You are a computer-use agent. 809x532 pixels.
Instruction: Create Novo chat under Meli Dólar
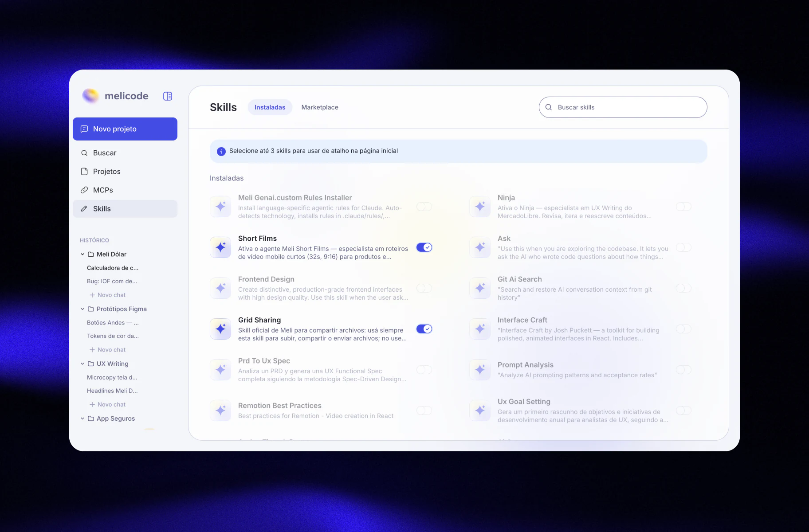[107, 295]
